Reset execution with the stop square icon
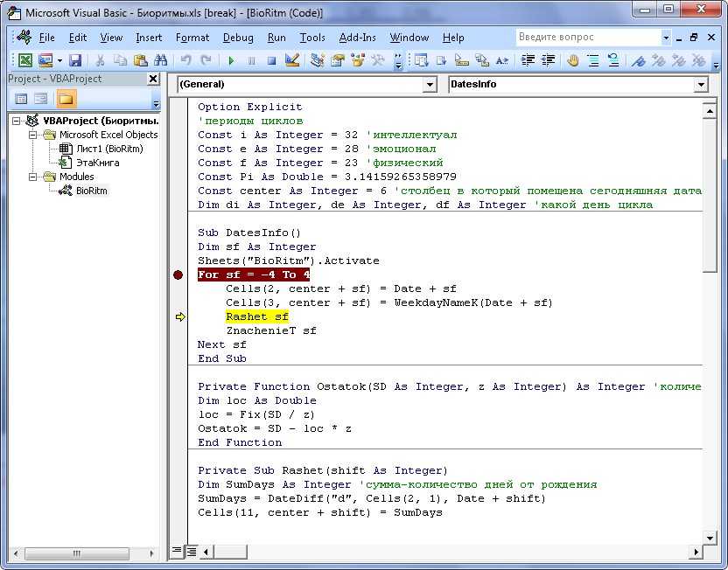Screen dimensions: 728x570 271,60
